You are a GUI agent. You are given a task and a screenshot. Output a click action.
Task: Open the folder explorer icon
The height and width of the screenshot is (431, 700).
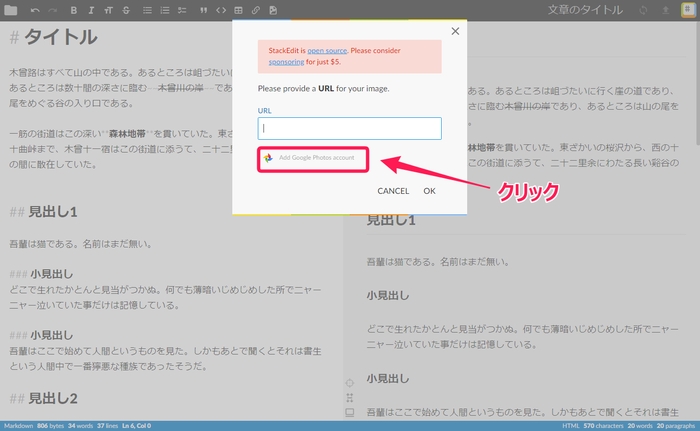(10, 10)
